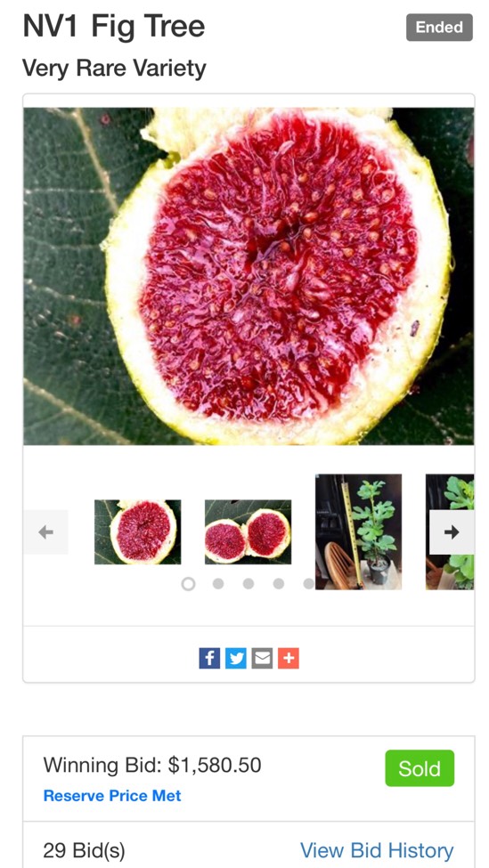Click the Reserve Price Met link
489x868 pixels.
pos(112,796)
